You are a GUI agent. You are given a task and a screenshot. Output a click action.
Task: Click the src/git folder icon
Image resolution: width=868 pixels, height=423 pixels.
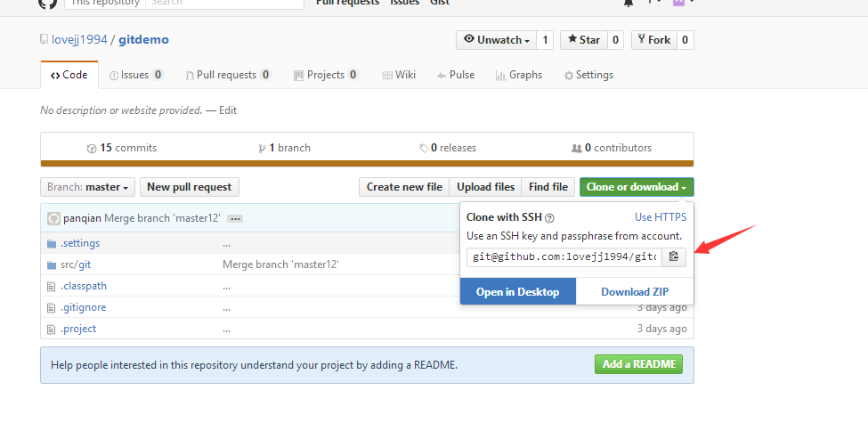[x=52, y=264]
